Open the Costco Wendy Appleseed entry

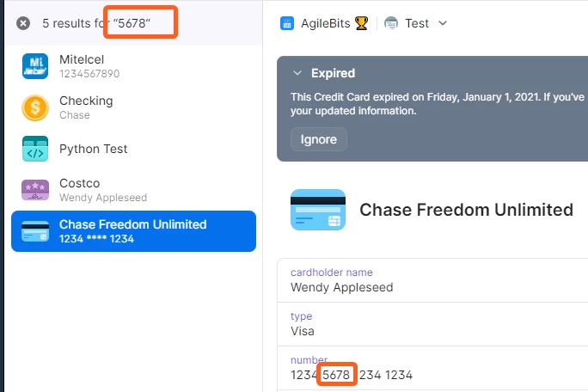[133, 190]
